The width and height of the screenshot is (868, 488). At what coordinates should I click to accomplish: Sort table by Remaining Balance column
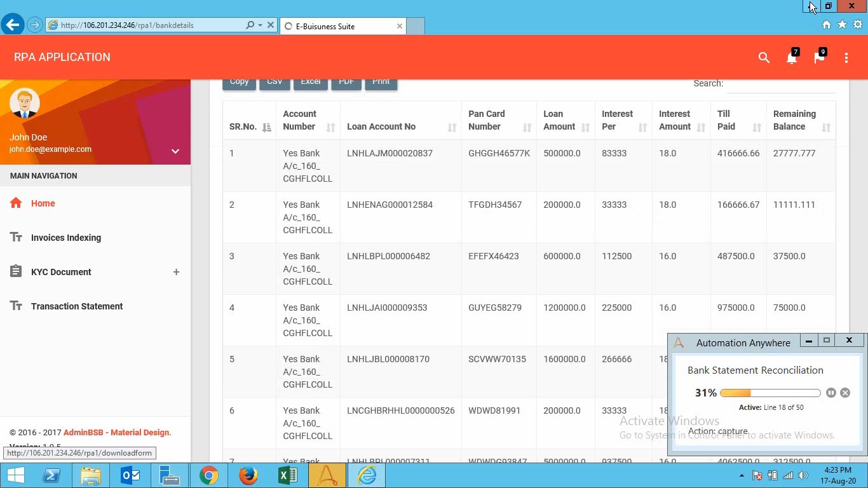click(799, 120)
